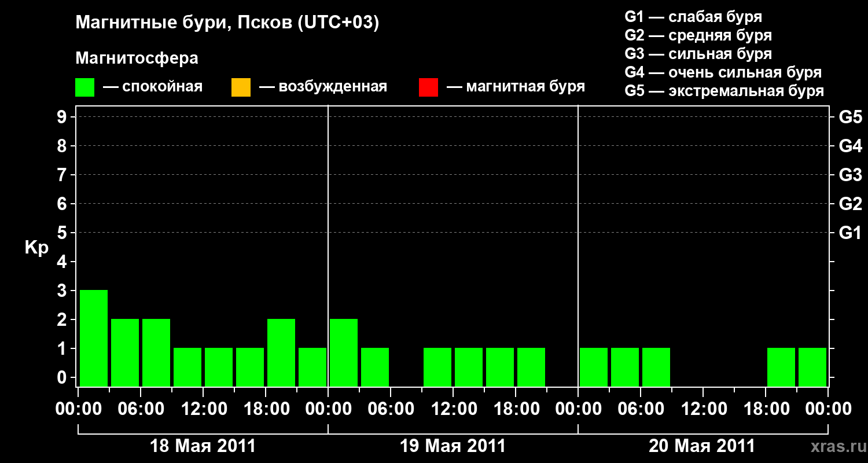
Task: Click the 12:00 time label above 19 Мая
Action: (454, 409)
